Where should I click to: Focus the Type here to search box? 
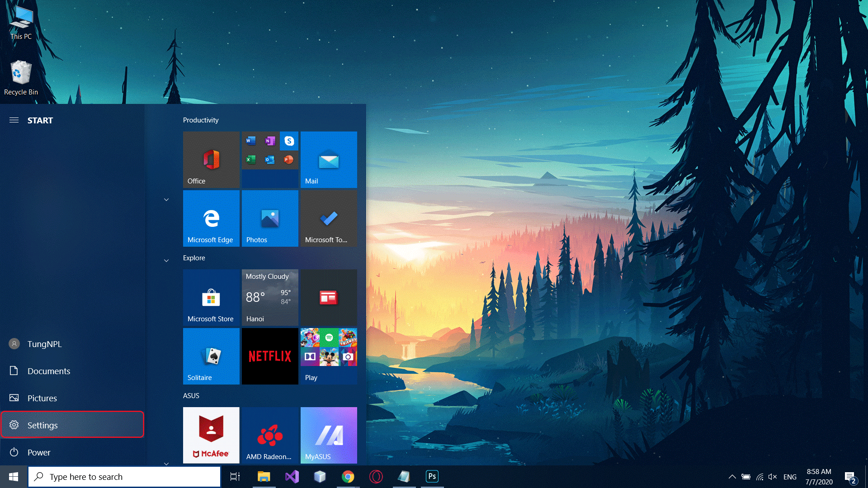tap(124, 477)
